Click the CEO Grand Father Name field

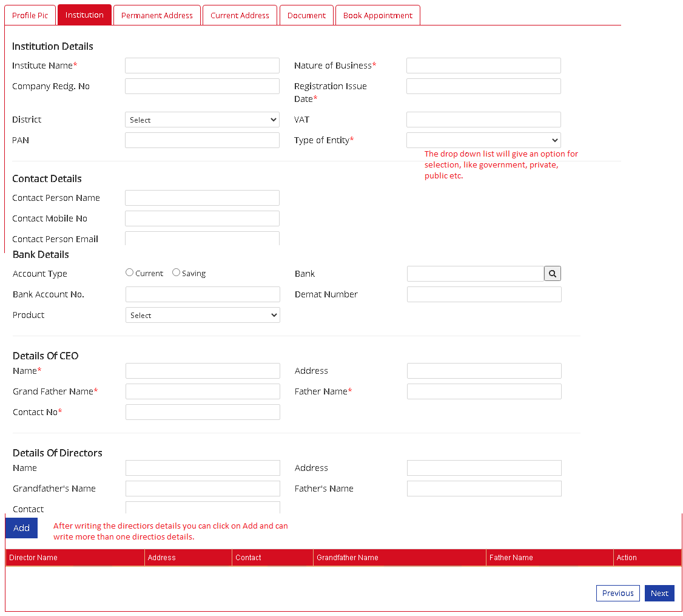click(x=203, y=391)
